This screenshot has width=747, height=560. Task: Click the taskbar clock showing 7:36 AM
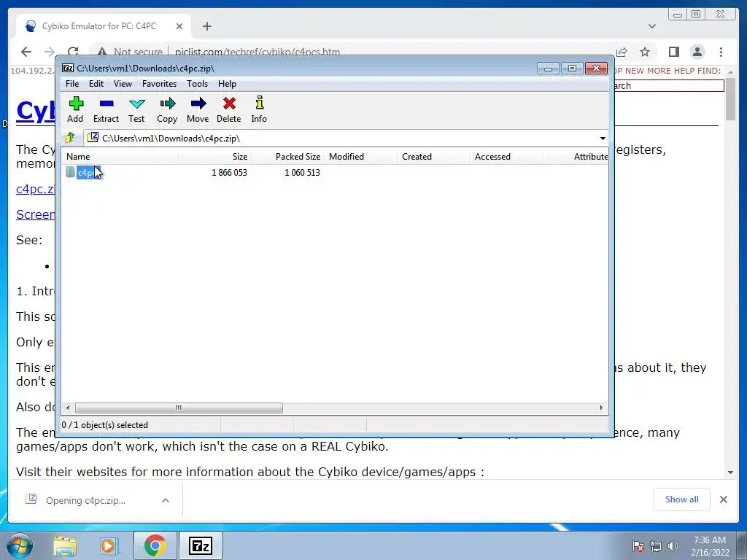(x=710, y=546)
